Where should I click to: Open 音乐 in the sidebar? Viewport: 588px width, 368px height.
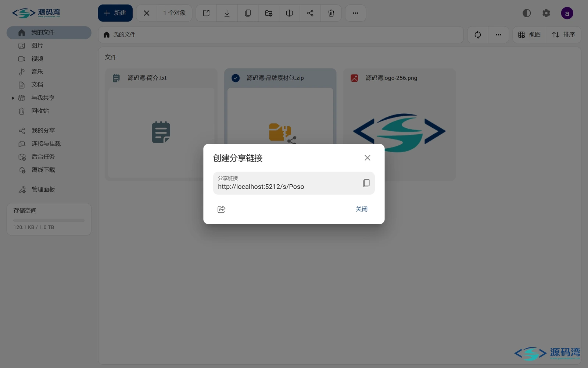pyautogui.click(x=49, y=72)
